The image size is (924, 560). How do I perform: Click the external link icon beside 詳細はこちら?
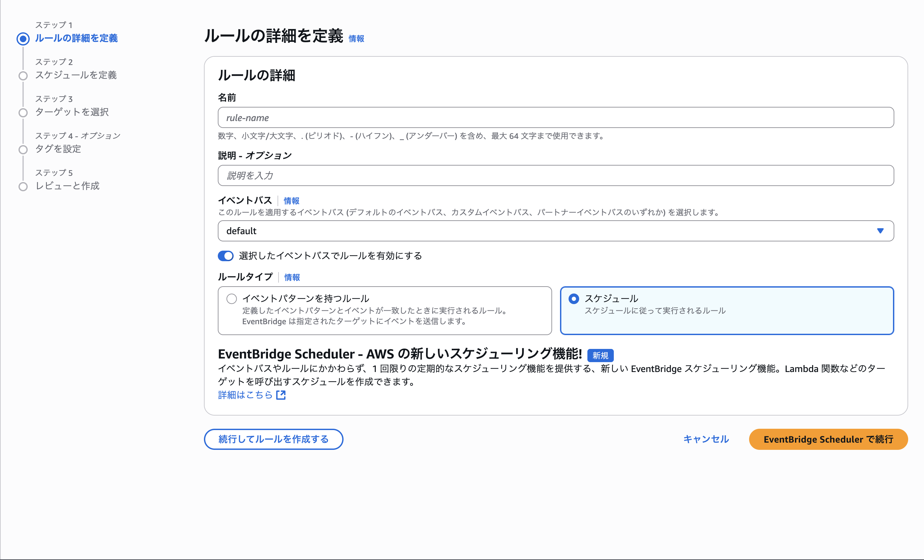point(281,395)
